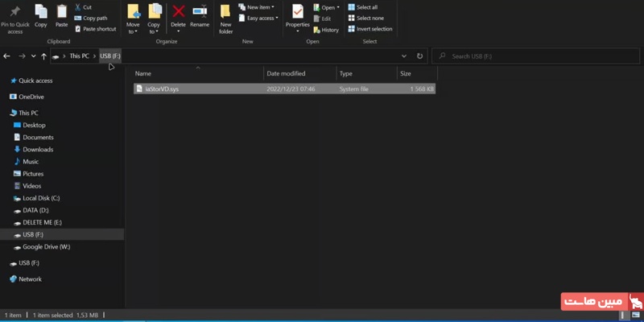Image resolution: width=644 pixels, height=322 pixels.
Task: Cut the selected file
Action: point(83,7)
